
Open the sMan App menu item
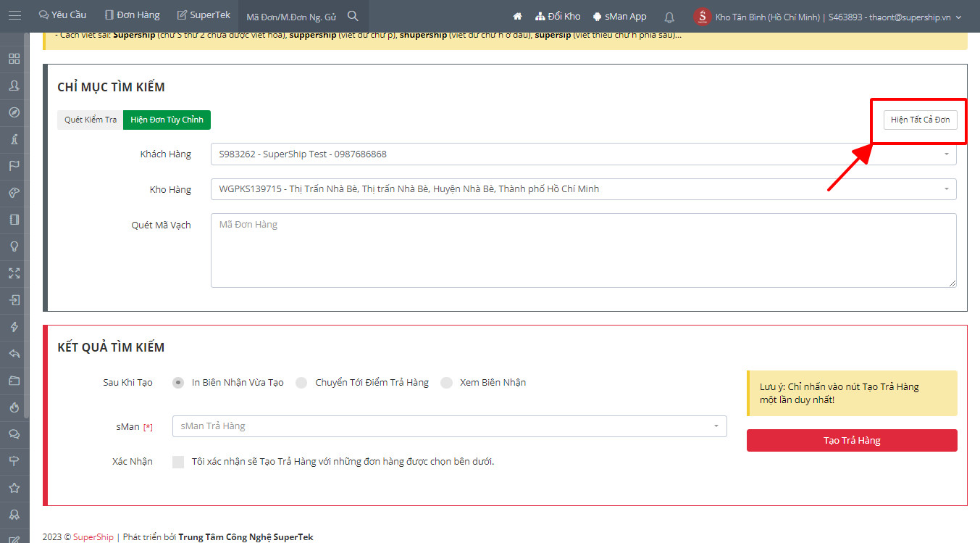pyautogui.click(x=619, y=17)
